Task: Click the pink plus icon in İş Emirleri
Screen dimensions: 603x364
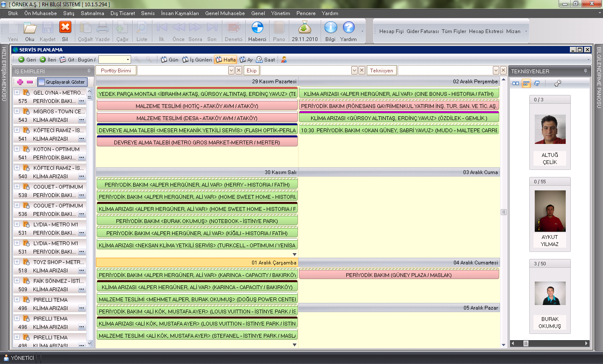Action: pyautogui.click(x=20, y=82)
